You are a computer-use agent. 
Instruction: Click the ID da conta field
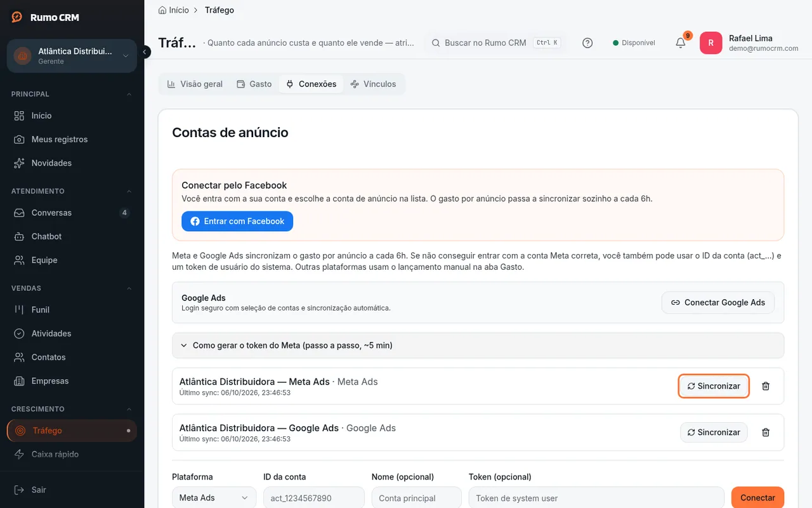pyautogui.click(x=314, y=498)
